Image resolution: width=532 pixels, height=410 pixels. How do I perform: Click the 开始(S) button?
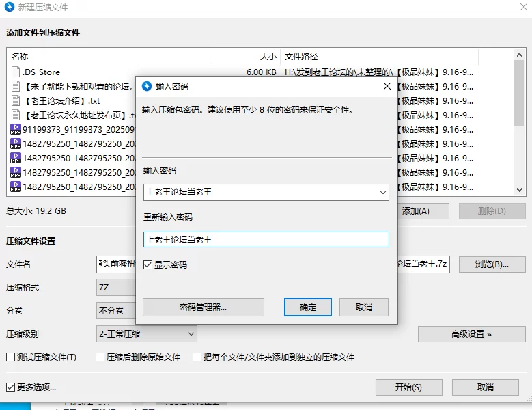409,387
